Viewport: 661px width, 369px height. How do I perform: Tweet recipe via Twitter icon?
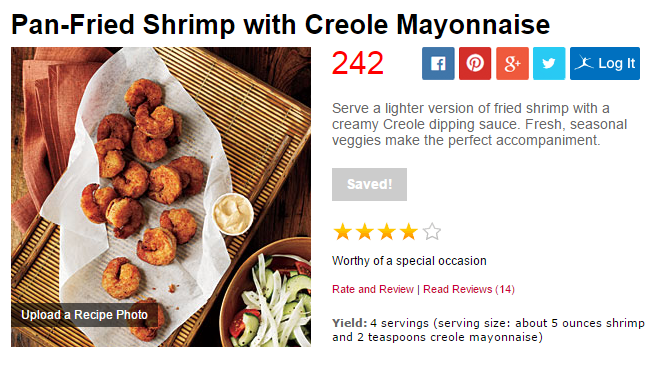[x=549, y=64]
